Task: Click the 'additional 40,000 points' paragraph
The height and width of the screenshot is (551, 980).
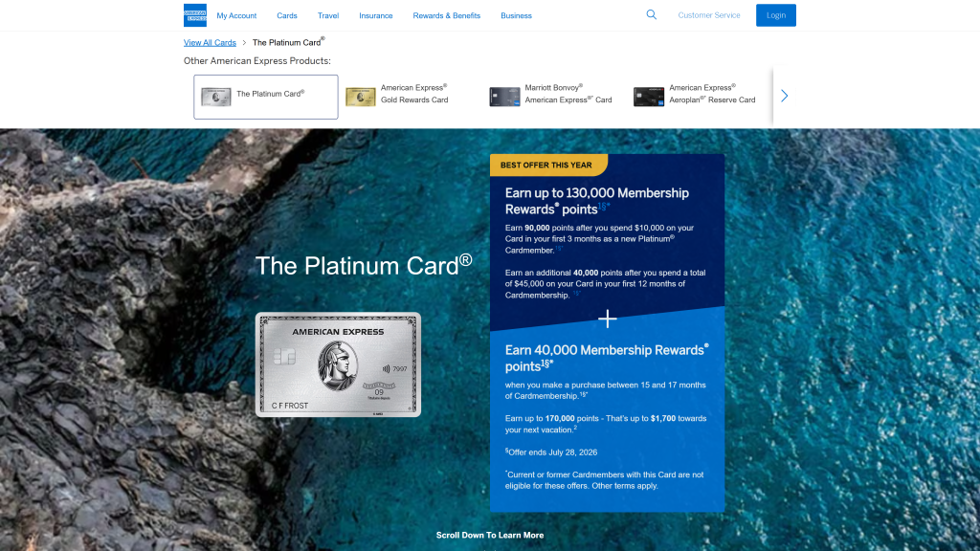Action: coord(605,283)
